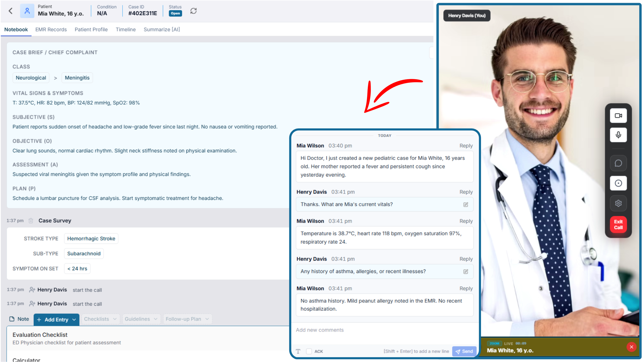644x362 pixels.
Task: Click the record circle icon in call controls
Action: [x=618, y=183]
